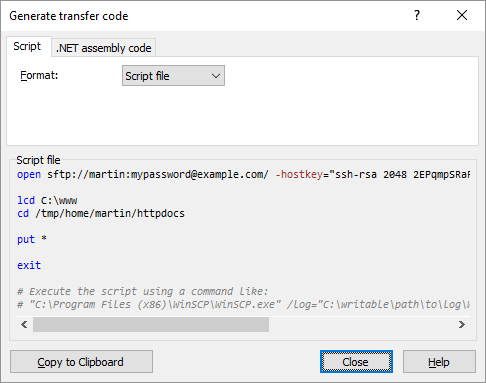Click the horizontal scrollbar left arrow
This screenshot has height=383, width=486.
pos(24,324)
